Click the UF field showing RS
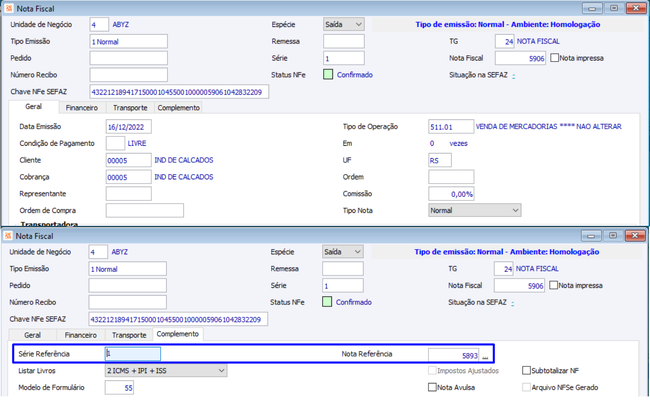The width and height of the screenshot is (650, 400). [x=440, y=160]
